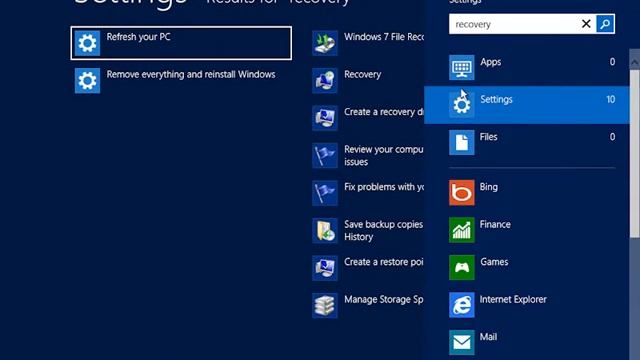Select the Apps search category

pos(527,67)
